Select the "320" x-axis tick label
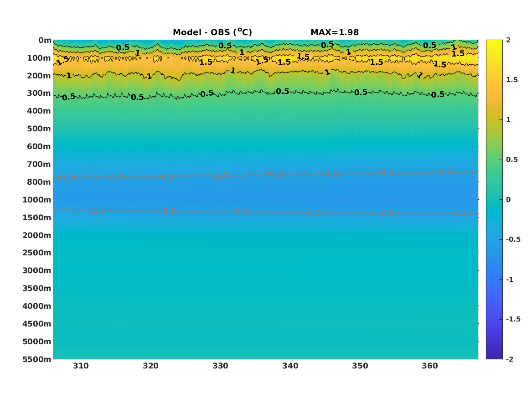Viewport: 532px width, 399px height. [x=150, y=366]
